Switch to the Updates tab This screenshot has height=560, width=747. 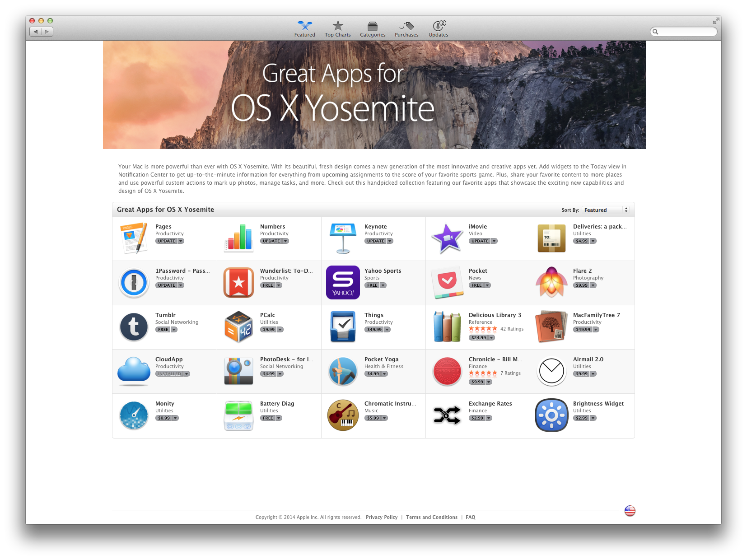click(x=439, y=29)
